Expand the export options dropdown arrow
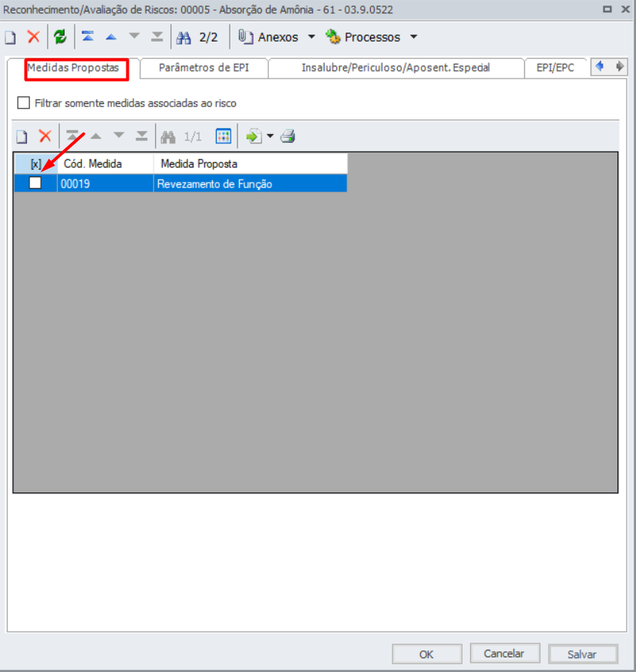The image size is (636, 672). coord(270,136)
